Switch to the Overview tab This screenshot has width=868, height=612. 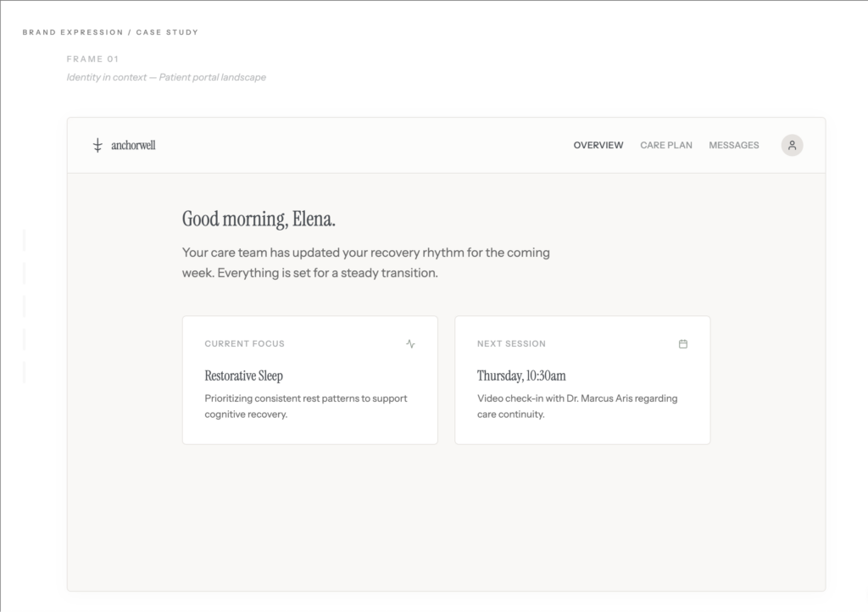click(598, 145)
